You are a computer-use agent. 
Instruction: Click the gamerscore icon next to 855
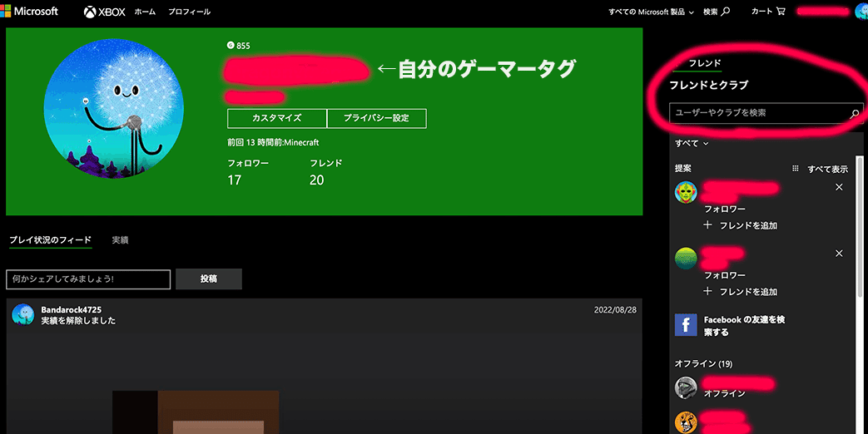coord(231,46)
